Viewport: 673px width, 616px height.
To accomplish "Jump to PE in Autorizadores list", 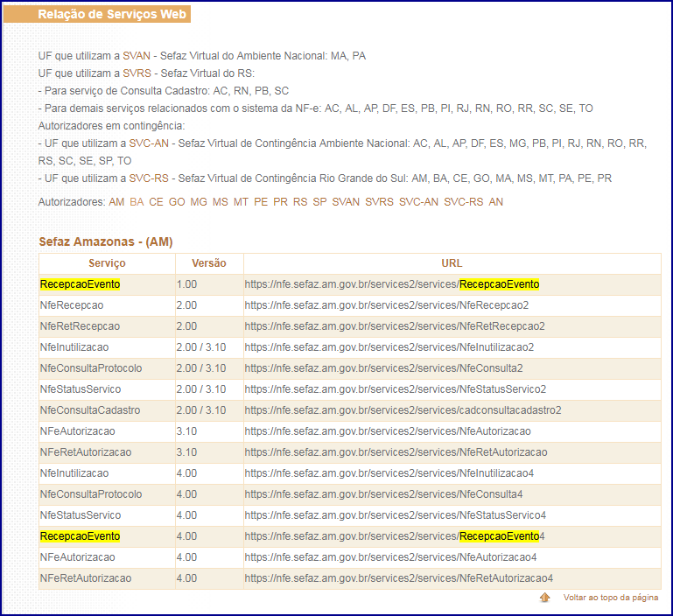I will 261,202.
